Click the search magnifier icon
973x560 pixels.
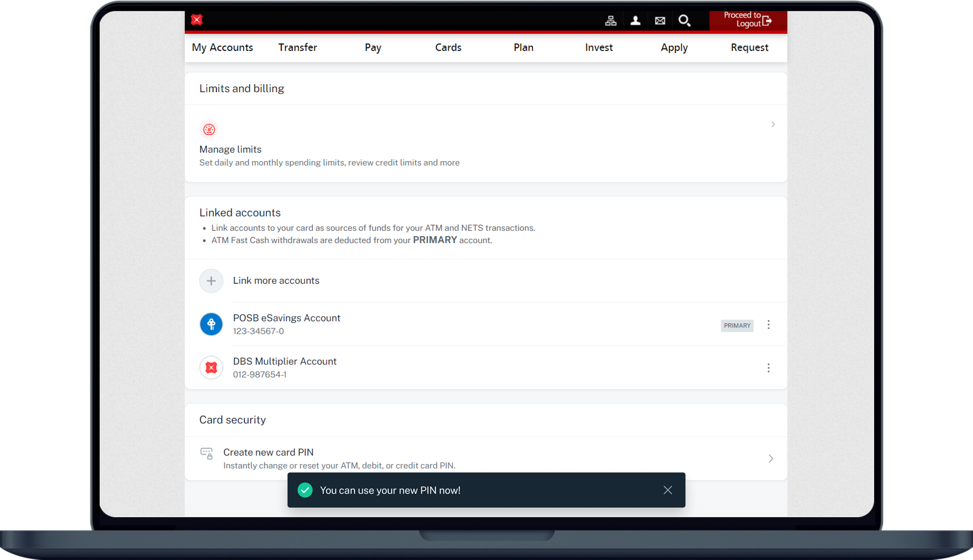pos(684,21)
